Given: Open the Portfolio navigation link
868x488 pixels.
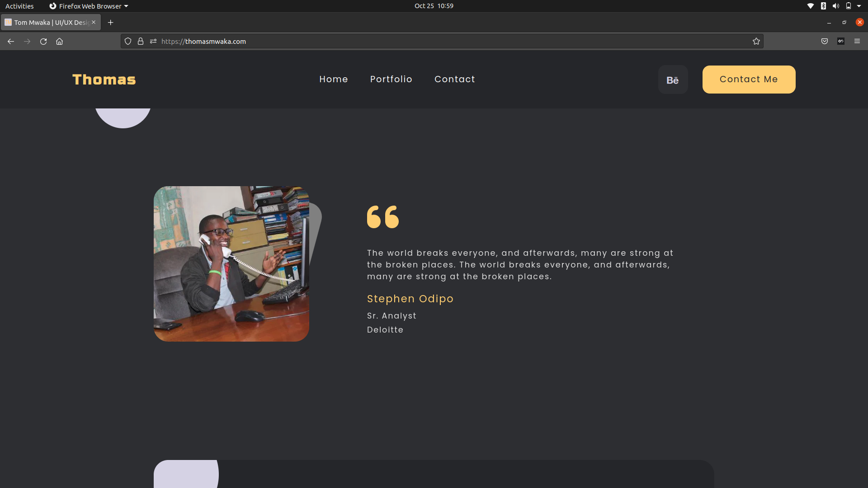Looking at the screenshot, I should (x=391, y=79).
